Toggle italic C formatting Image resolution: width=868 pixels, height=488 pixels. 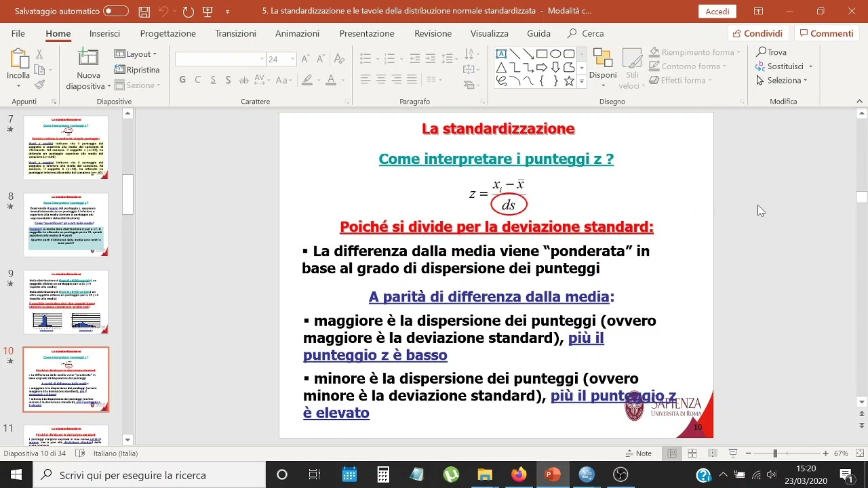coord(197,80)
